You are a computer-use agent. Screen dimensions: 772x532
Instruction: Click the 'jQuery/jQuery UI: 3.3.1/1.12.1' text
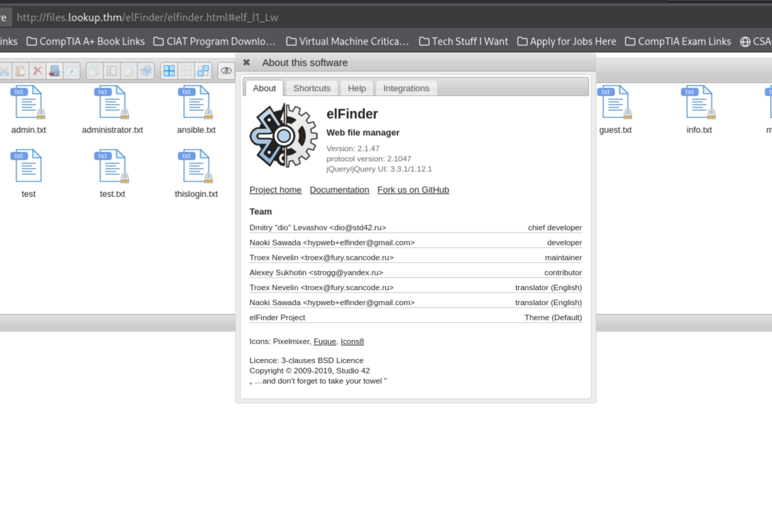(379, 169)
